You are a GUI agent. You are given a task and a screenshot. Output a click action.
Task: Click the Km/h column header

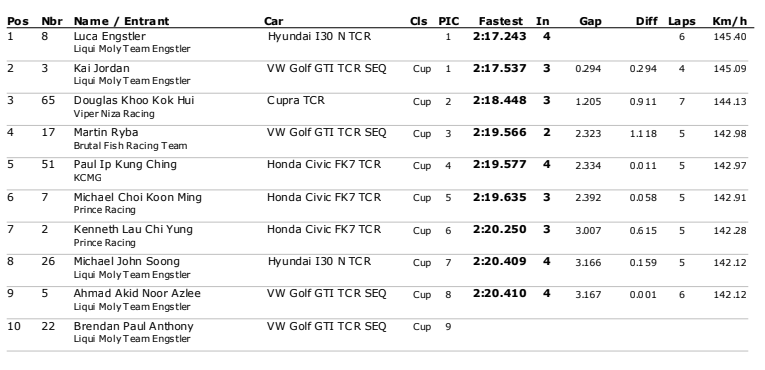coord(729,21)
